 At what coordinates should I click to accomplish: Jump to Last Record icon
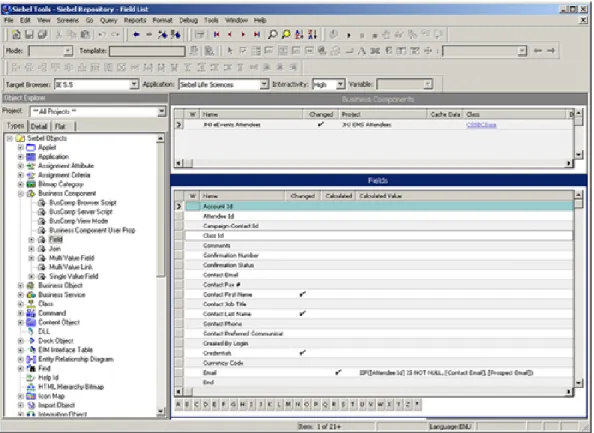[x=257, y=34]
